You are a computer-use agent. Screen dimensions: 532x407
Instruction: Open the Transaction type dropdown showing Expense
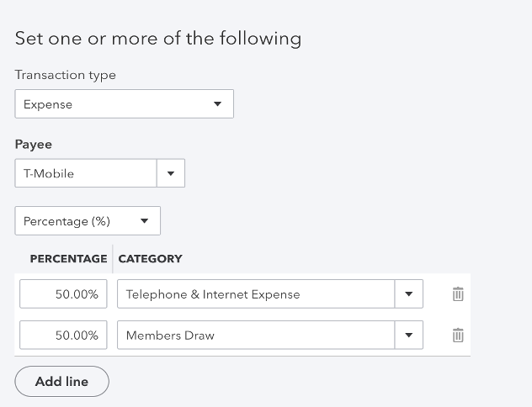click(125, 104)
